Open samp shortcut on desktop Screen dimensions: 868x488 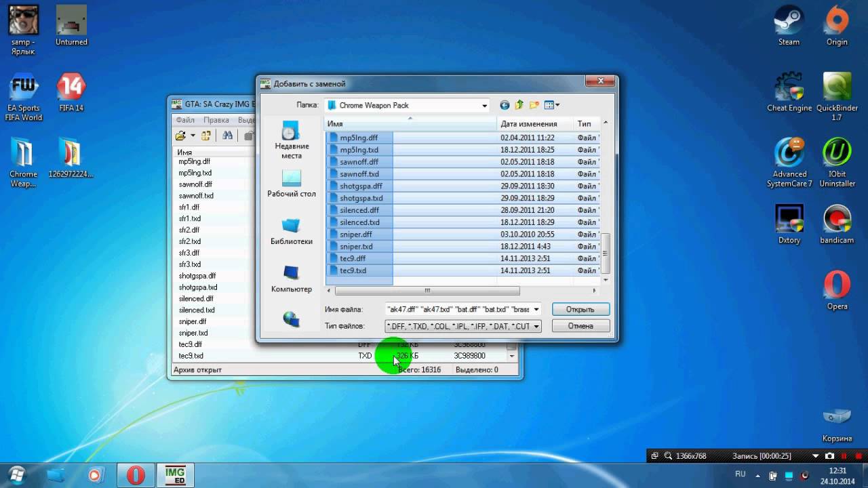pos(23,30)
